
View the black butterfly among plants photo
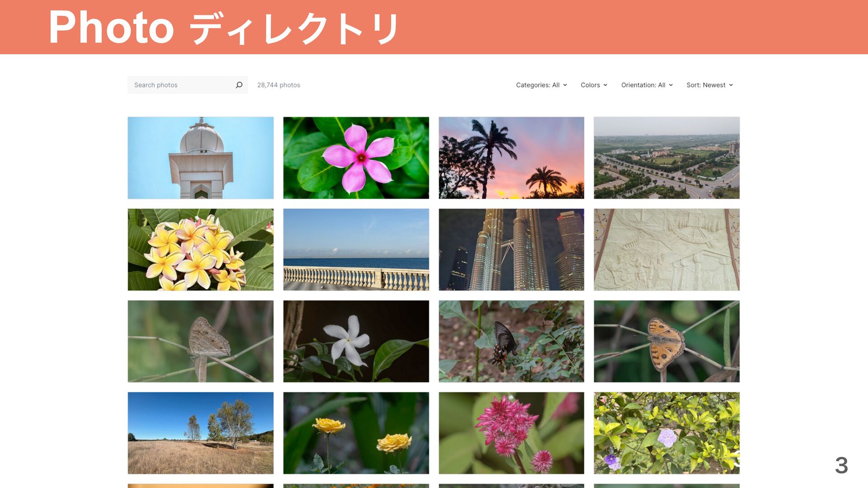511,341
